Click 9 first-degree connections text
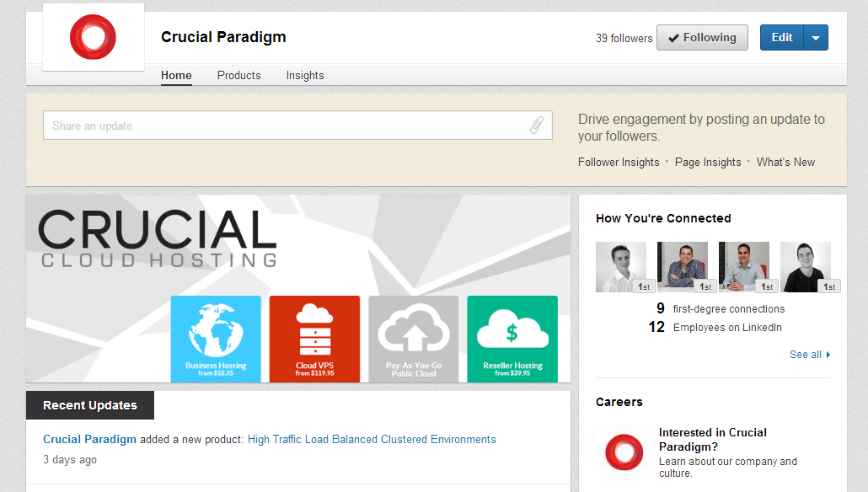The width and height of the screenshot is (868, 492). pyautogui.click(x=721, y=309)
